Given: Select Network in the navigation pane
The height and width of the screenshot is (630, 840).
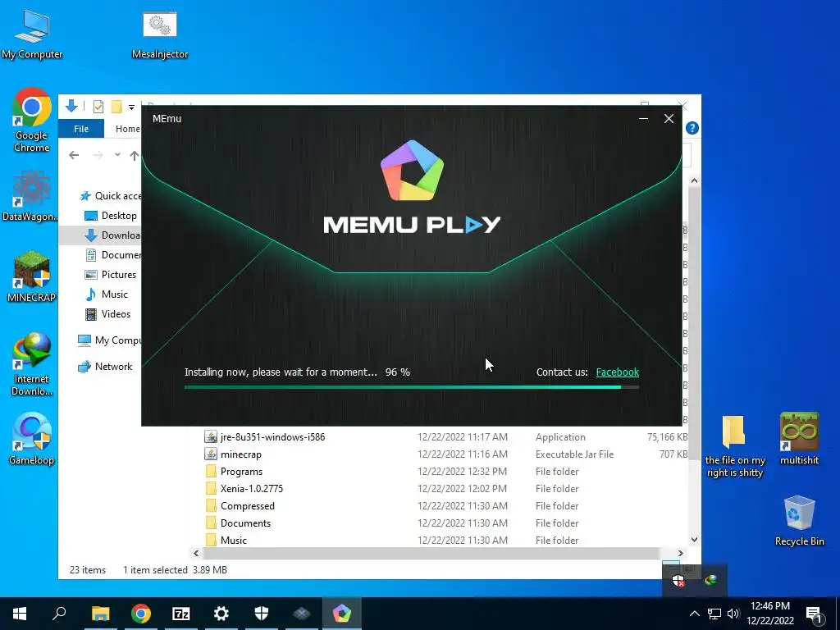Looking at the screenshot, I should tap(105, 367).
